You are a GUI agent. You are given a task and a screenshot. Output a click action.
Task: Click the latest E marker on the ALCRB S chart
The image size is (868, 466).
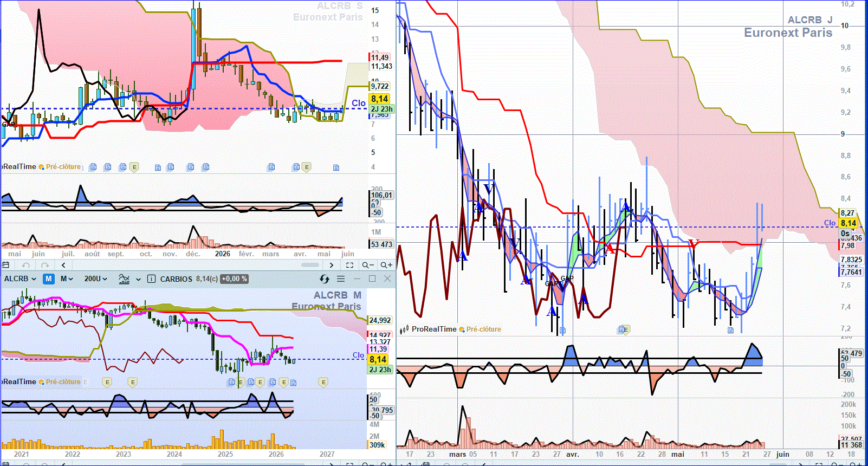[307, 167]
